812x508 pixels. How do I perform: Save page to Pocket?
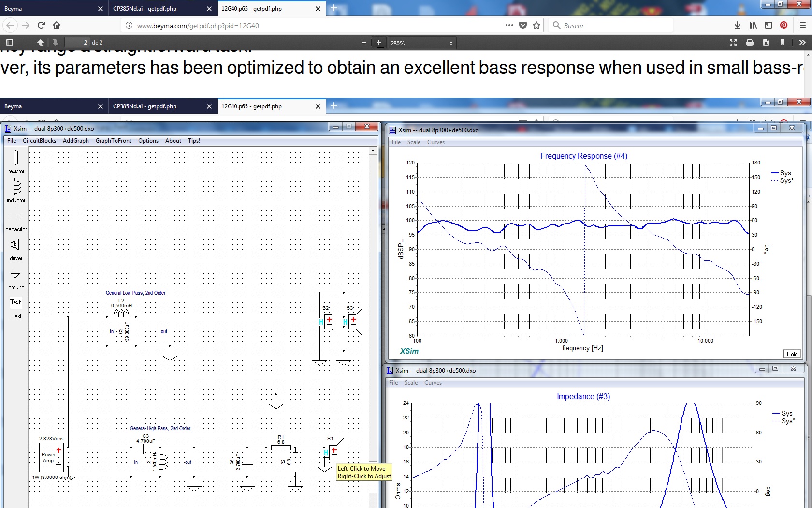[x=523, y=25]
